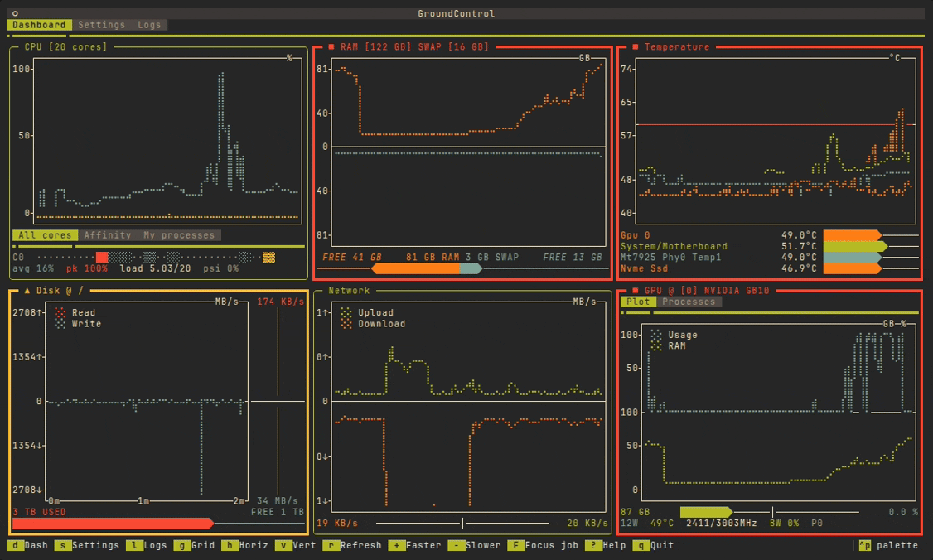Click the '51.7°C' motherboard temperature value
933x560 pixels.
[799, 246]
